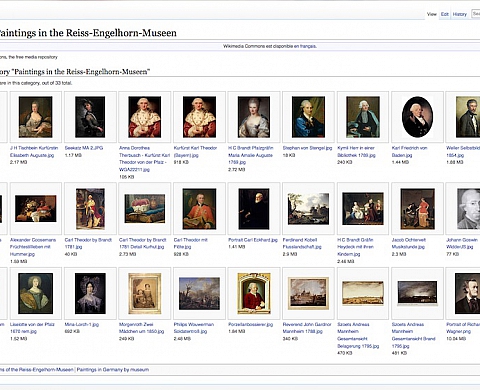Click 'Carl Theodor by Brandt 1781.jpg' link
This screenshot has height=390, width=480.
[88, 243]
